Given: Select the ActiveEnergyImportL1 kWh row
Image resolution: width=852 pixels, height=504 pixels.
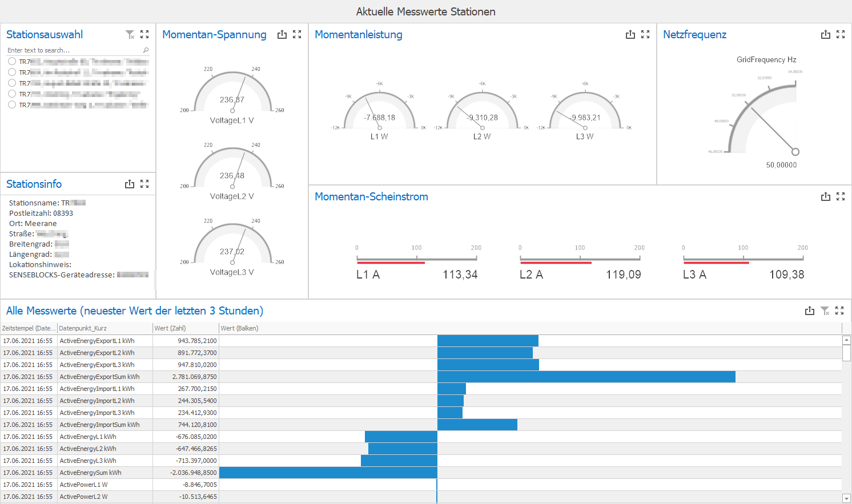Looking at the screenshot, I should [x=421, y=389].
